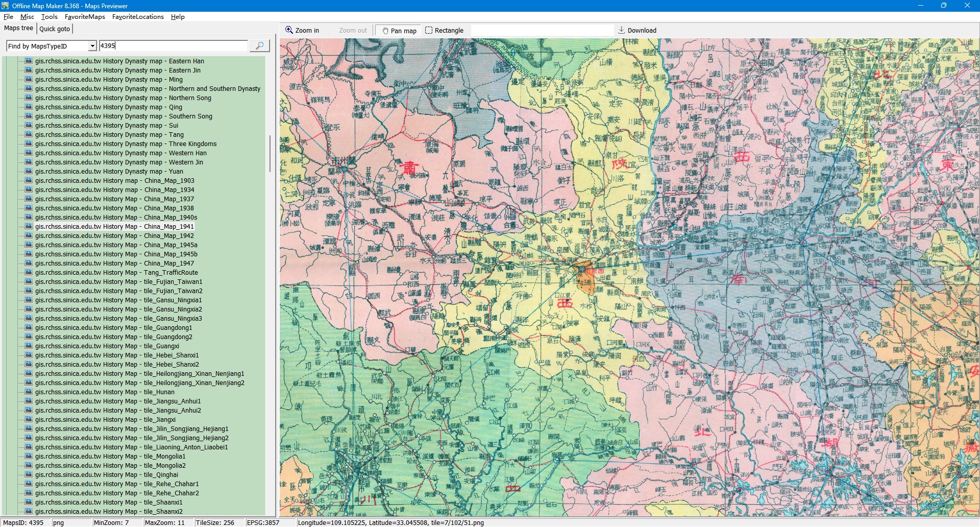Click the search field containing 4395
980x527 pixels.
point(173,46)
